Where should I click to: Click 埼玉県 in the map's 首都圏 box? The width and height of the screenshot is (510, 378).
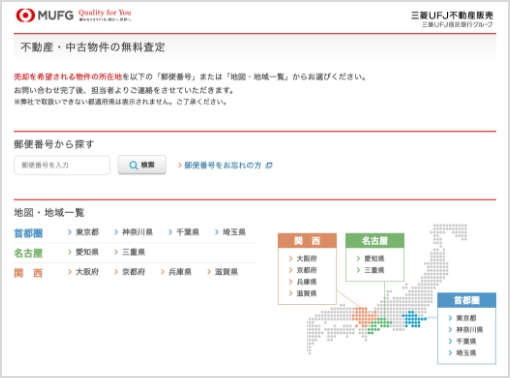(x=466, y=353)
